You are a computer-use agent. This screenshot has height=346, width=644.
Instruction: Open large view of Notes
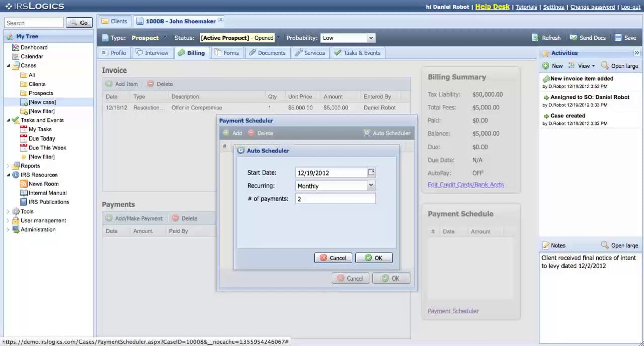(619, 245)
